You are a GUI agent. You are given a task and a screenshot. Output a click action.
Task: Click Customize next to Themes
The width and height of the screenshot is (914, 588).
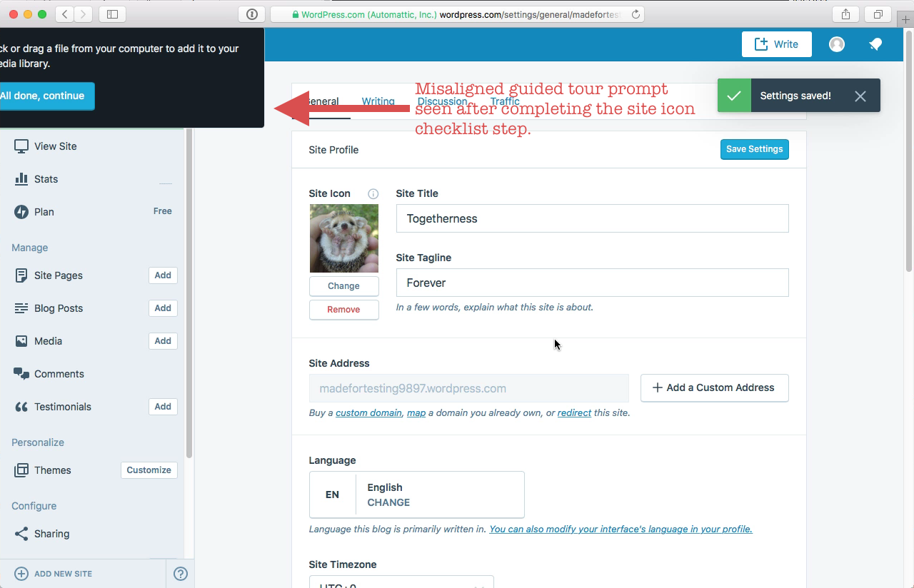149,470
